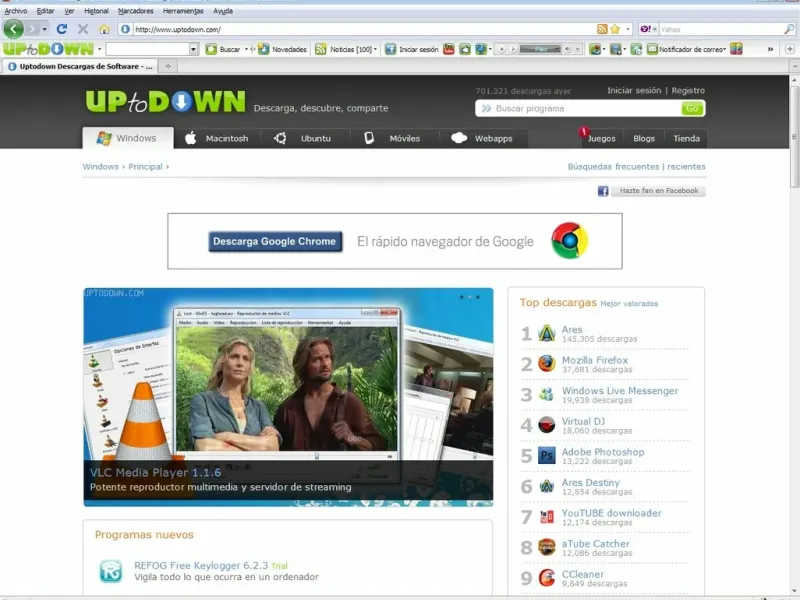Click the stop loading X icon
Image resolution: width=800 pixels, height=600 pixels.
point(83,29)
